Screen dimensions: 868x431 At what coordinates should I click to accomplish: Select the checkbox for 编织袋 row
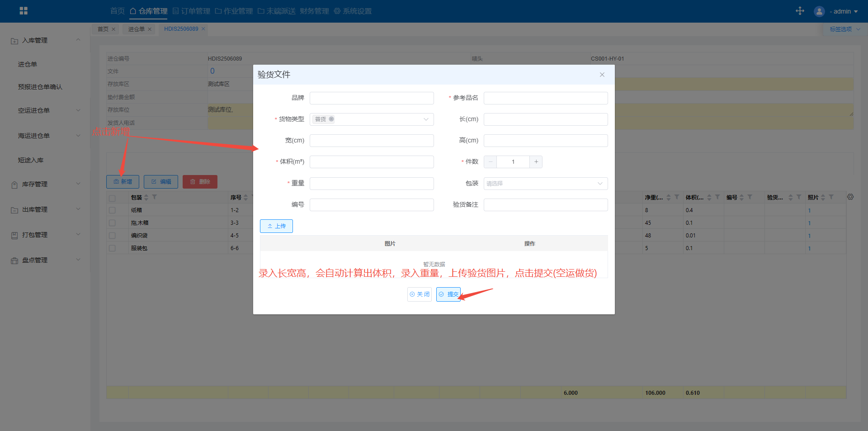[112, 236]
